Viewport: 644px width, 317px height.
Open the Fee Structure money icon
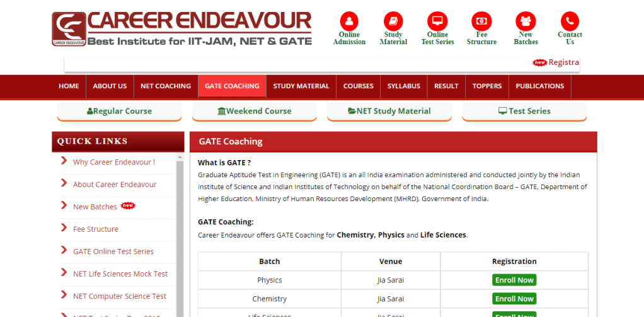coord(481,21)
